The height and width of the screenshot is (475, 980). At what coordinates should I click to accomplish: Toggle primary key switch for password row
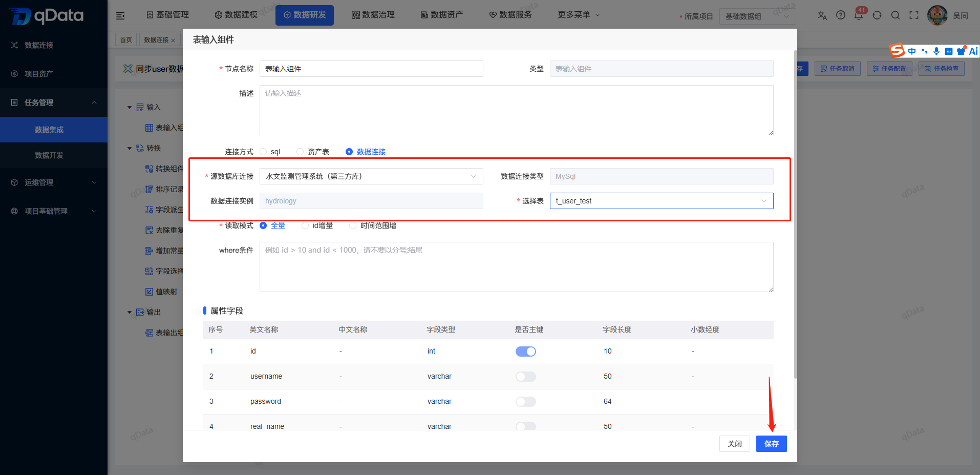point(526,402)
